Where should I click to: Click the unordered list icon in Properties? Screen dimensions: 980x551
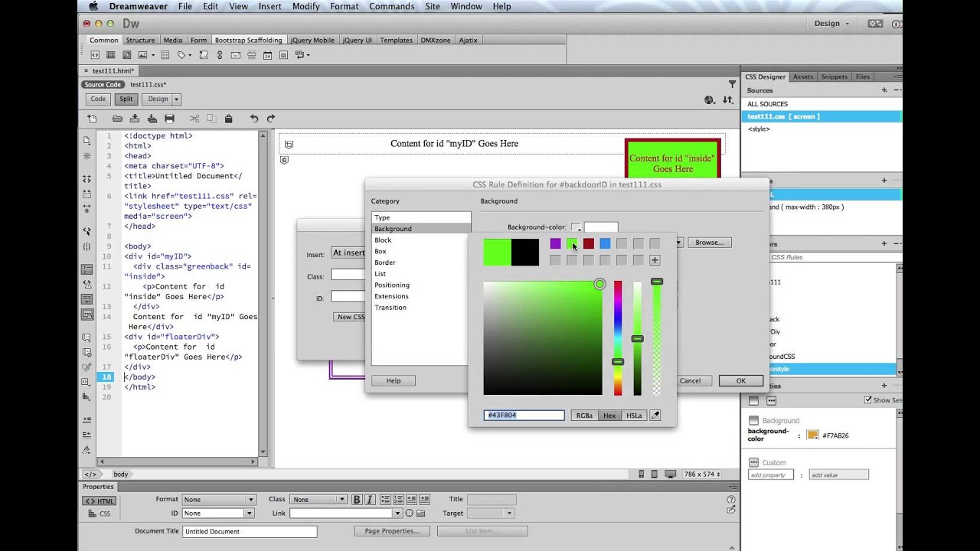[386, 500]
